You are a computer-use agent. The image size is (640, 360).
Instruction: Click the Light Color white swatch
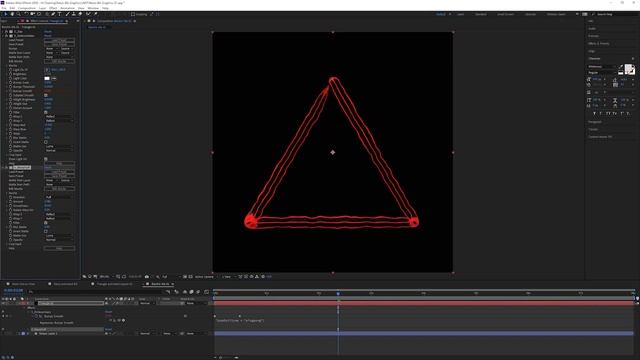click(47, 78)
